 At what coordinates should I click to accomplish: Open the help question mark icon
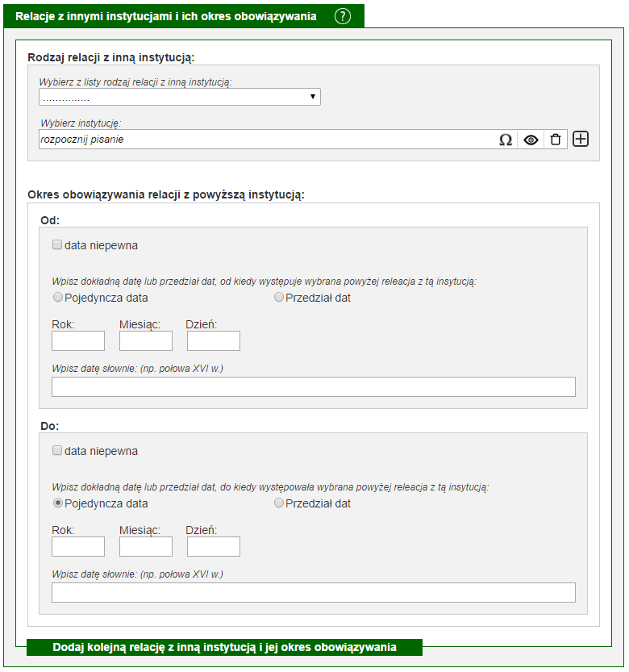[343, 16]
